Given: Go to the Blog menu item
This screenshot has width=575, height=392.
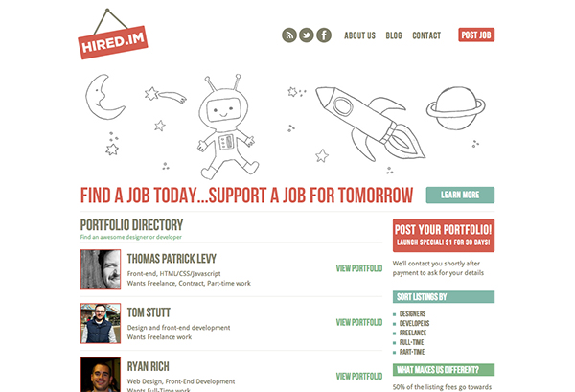Looking at the screenshot, I should click(394, 35).
